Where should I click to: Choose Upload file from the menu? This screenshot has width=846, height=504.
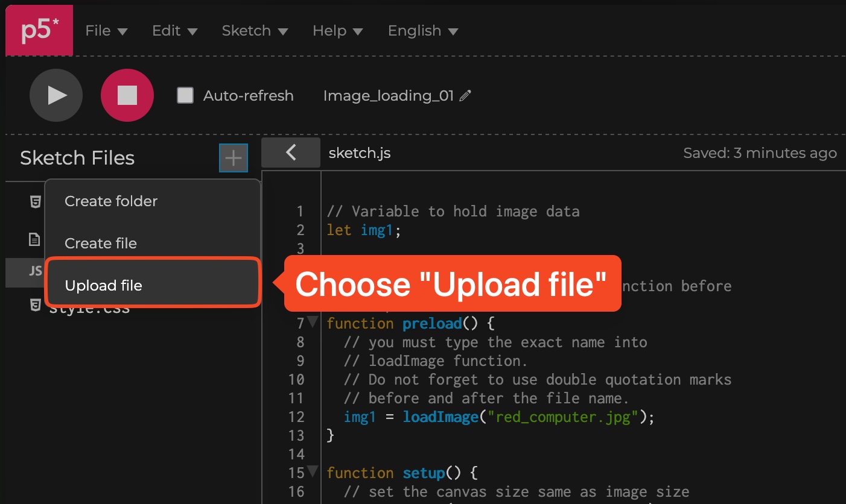click(x=103, y=285)
